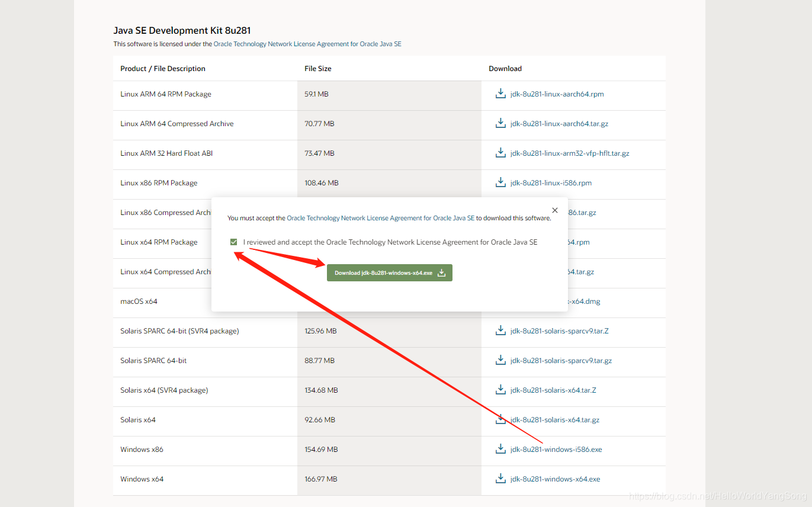
Task: Click Linux ARM 32 Hard Float ABI text
Action: click(166, 153)
